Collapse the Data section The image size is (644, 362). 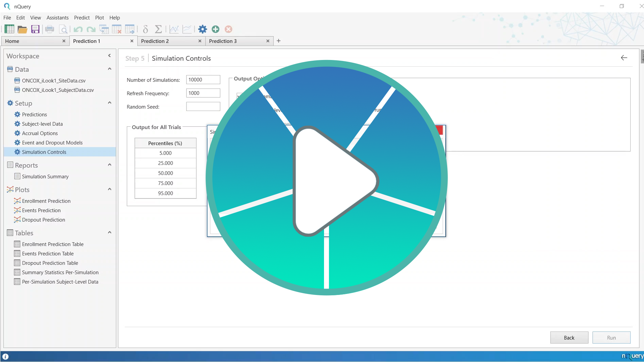click(109, 69)
